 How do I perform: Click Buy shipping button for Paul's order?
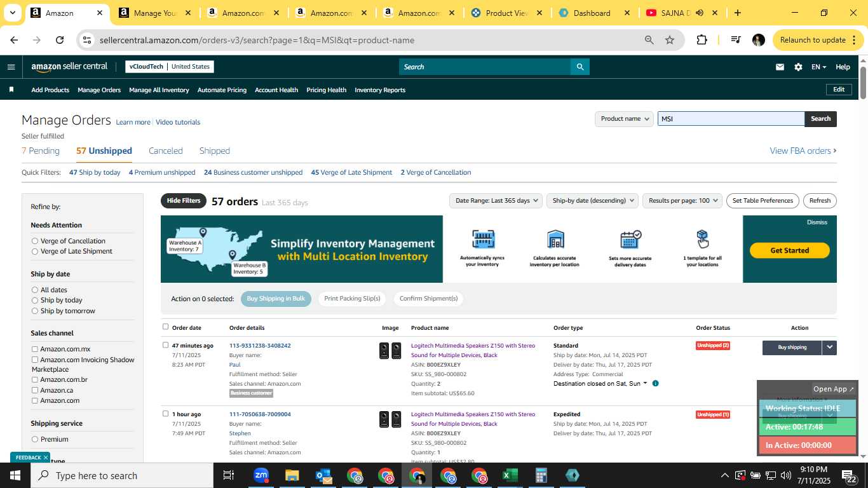792,348
